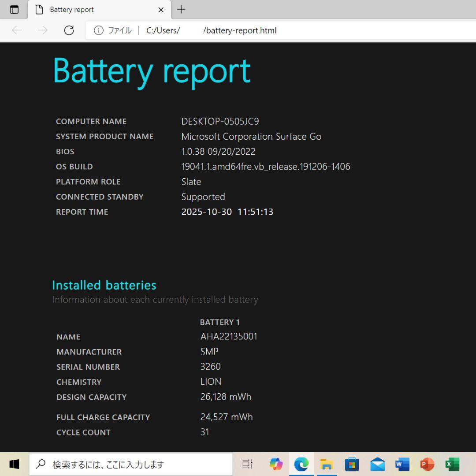The image size is (476, 476).
Task: Launch Copilot from the taskbar
Action: click(x=276, y=464)
